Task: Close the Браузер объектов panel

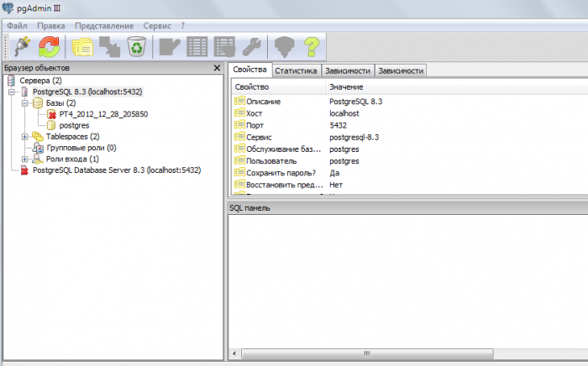Action: [217, 68]
